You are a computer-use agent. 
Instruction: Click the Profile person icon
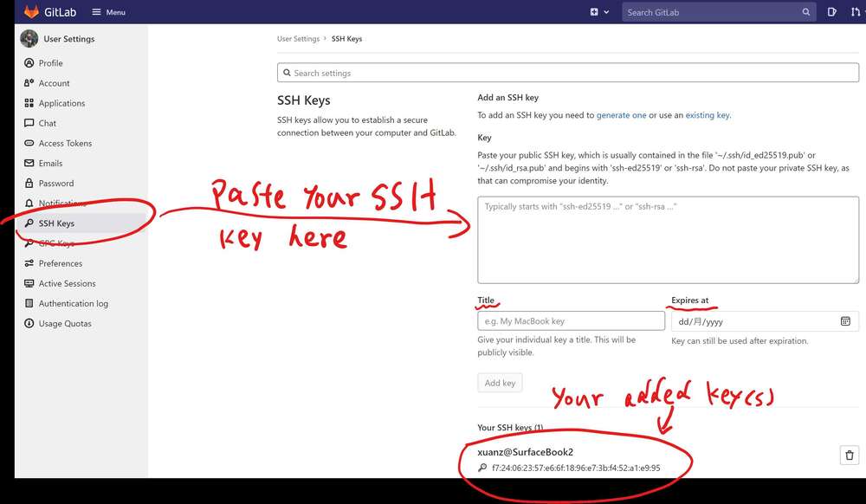click(x=29, y=63)
